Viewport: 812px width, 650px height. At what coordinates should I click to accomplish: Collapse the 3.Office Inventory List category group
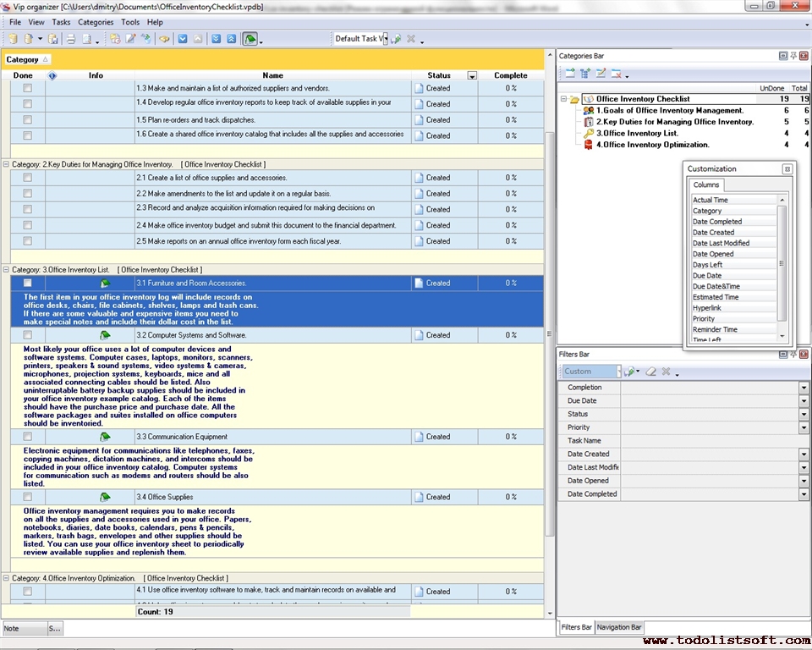coord(7,270)
